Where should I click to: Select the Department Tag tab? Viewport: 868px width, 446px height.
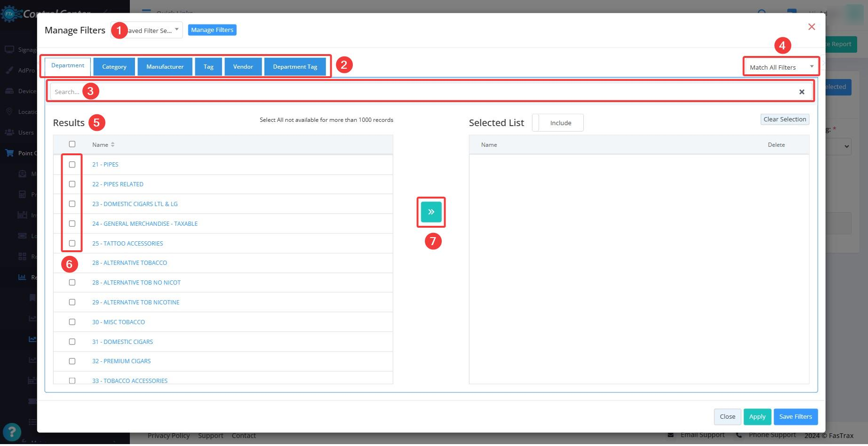[295, 67]
